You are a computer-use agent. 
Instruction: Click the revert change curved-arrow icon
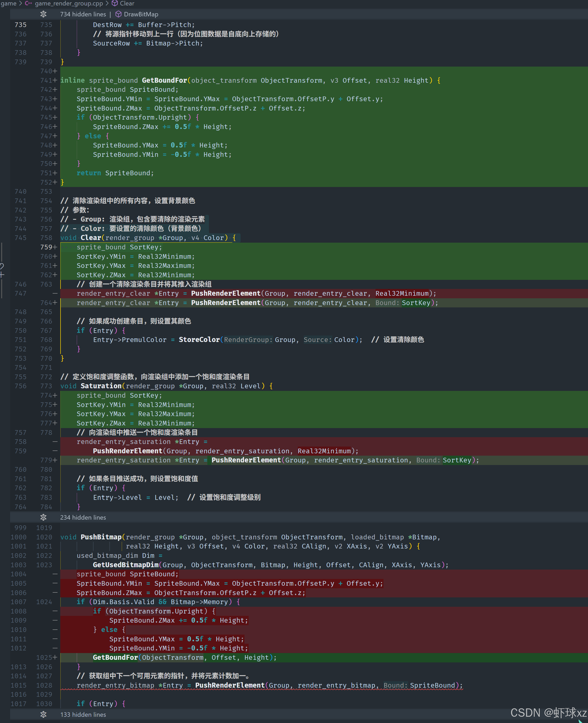click(2, 266)
